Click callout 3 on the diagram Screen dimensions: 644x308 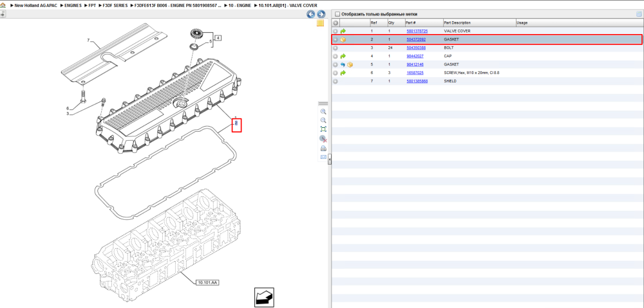[68, 114]
